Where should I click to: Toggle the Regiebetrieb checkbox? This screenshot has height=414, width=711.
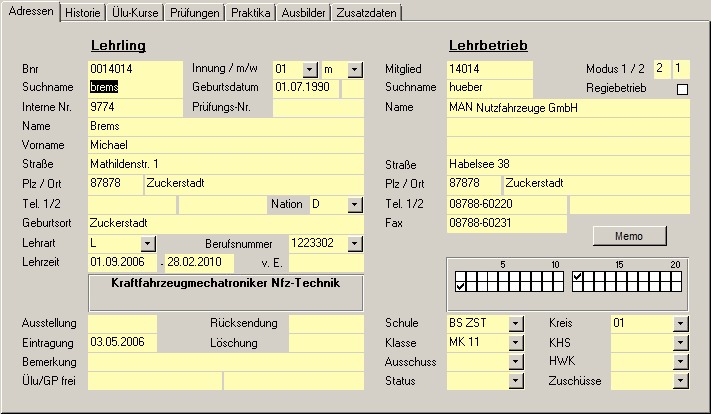[x=683, y=89]
